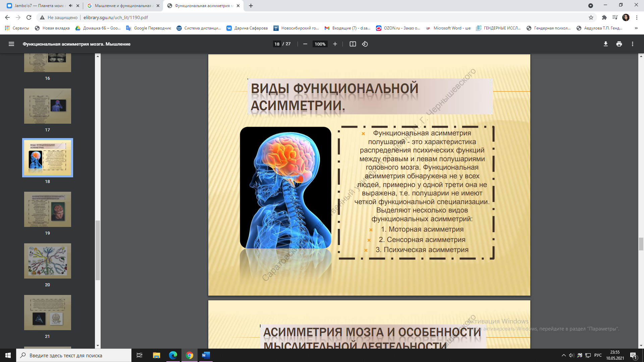Image resolution: width=644 pixels, height=362 pixels.
Task: Click the 100% zoom level field
Action: tap(320, 44)
